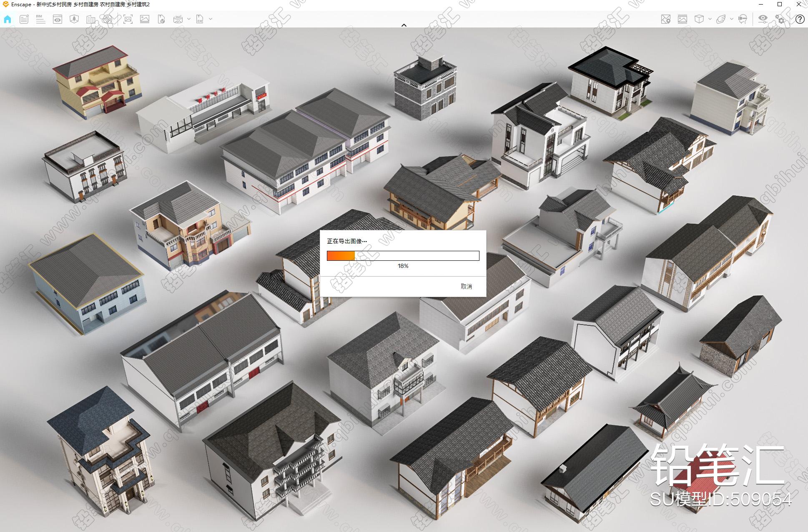
Task: Click the screenshot capture icon
Action: [128, 19]
